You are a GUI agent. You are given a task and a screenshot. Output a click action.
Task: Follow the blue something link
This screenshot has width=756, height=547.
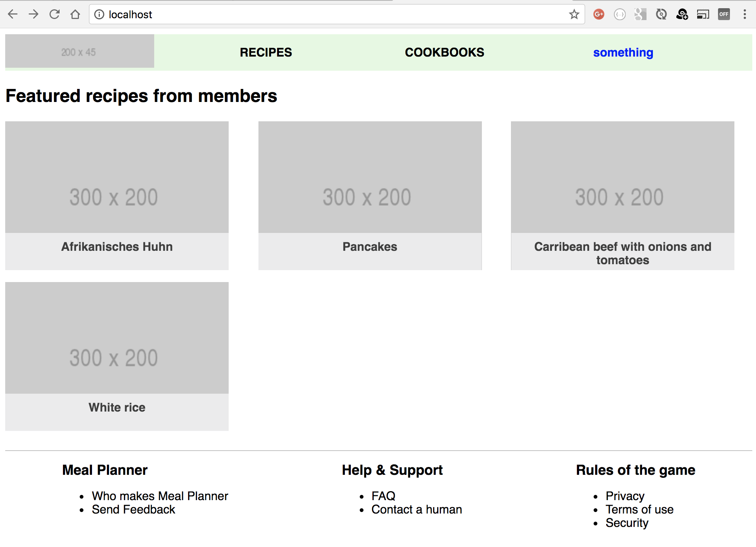pos(623,52)
